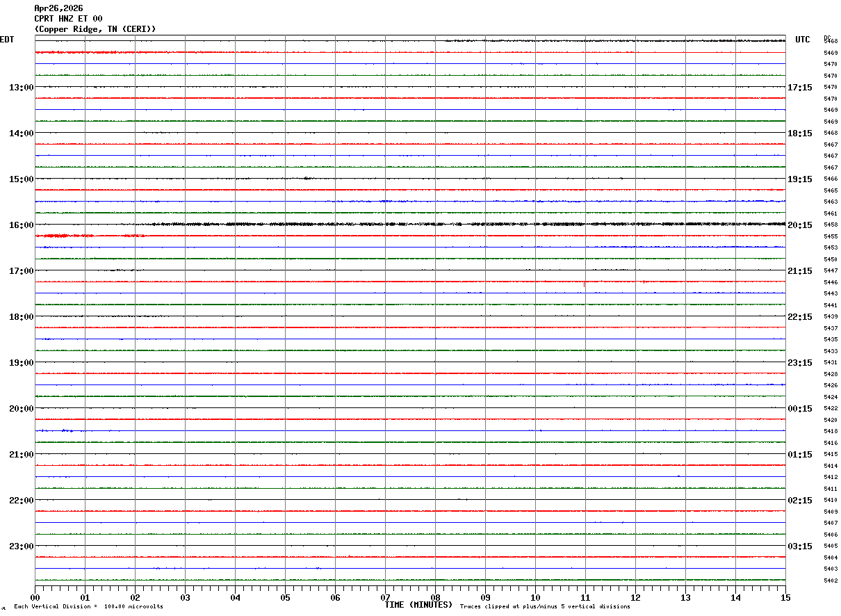Select the DC offset value 5412
The image size is (841, 616).
pos(831,477)
